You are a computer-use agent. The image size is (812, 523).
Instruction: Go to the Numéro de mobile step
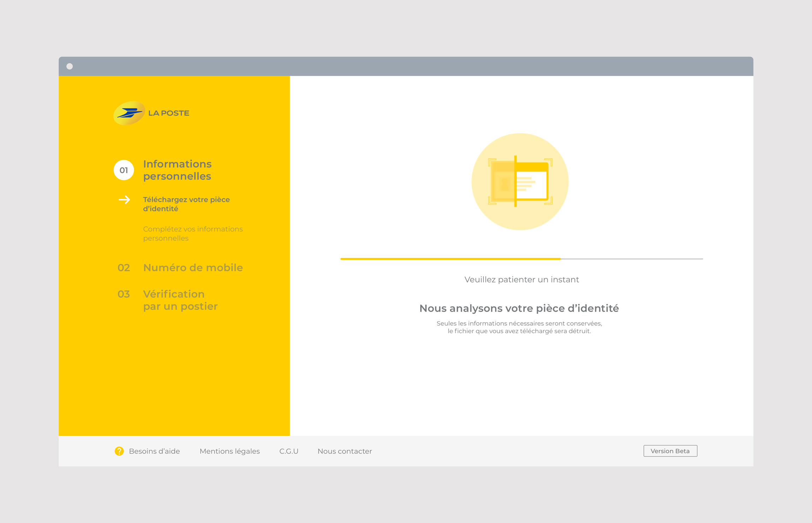coord(193,267)
